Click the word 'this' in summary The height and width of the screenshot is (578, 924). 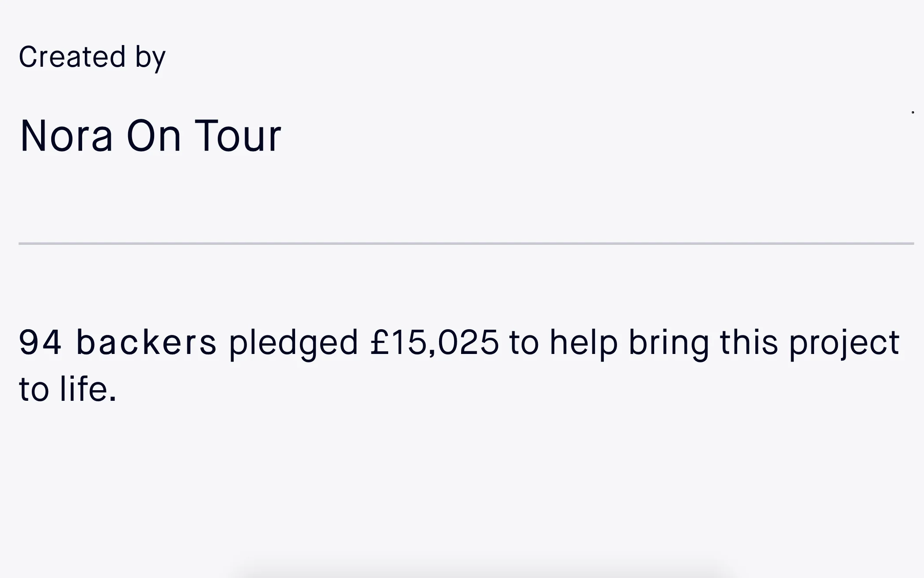[x=749, y=342]
